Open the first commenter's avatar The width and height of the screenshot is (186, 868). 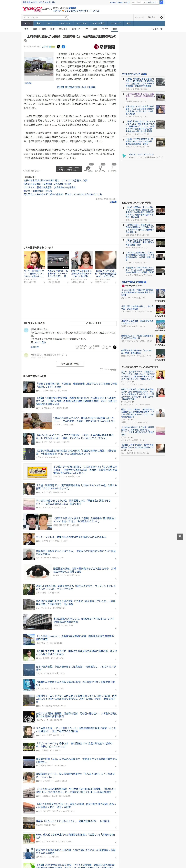(x=26, y=330)
